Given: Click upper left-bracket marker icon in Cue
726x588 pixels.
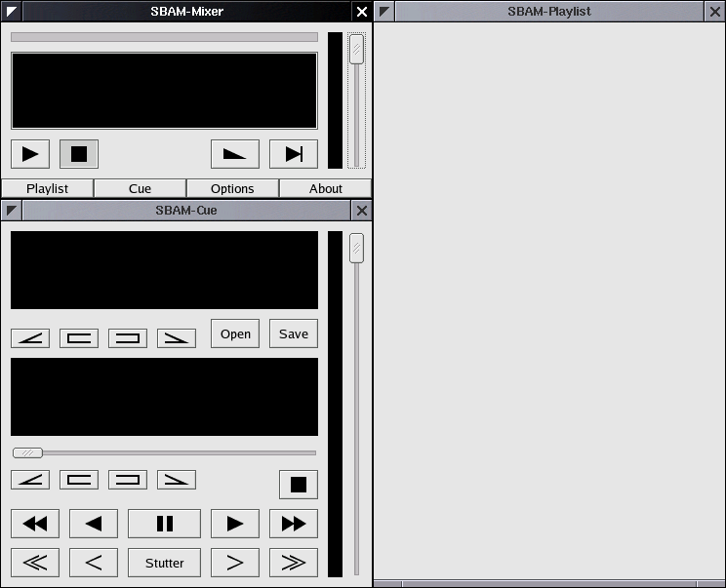Looking at the screenshot, I should coord(79,338).
